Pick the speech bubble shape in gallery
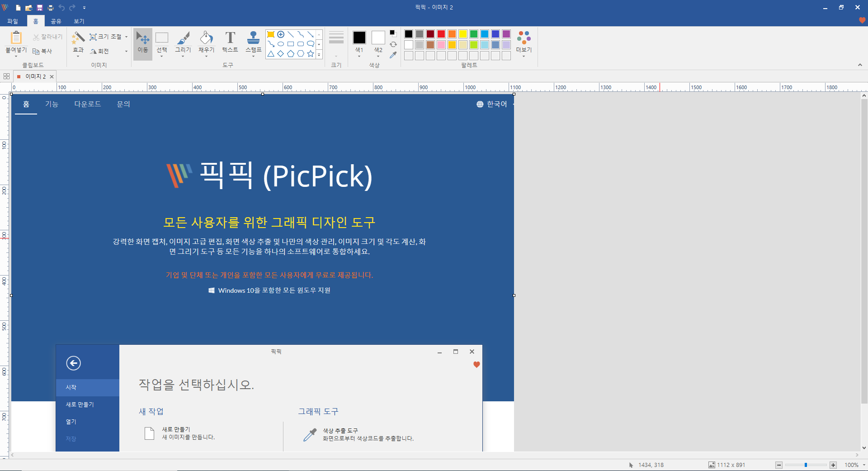This screenshot has width=868, height=471. pos(311,44)
